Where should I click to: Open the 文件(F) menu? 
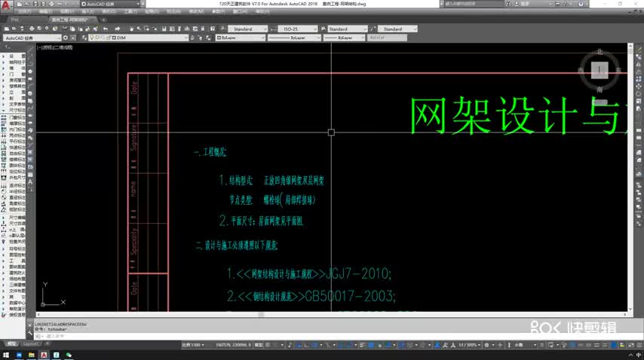[24, 11]
